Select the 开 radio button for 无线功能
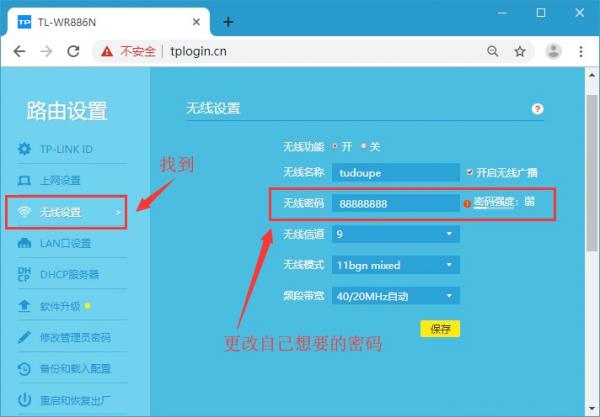The height and width of the screenshot is (417, 600). (x=335, y=146)
